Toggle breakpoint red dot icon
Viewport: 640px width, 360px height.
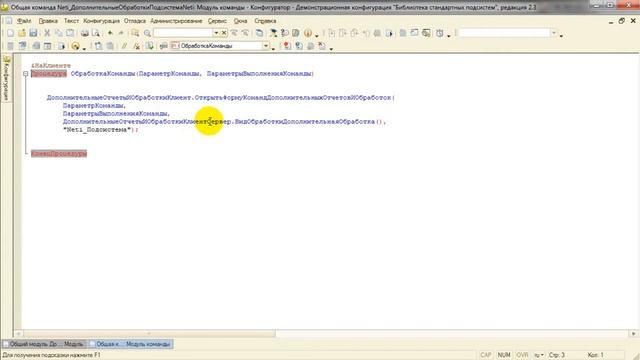point(287,46)
